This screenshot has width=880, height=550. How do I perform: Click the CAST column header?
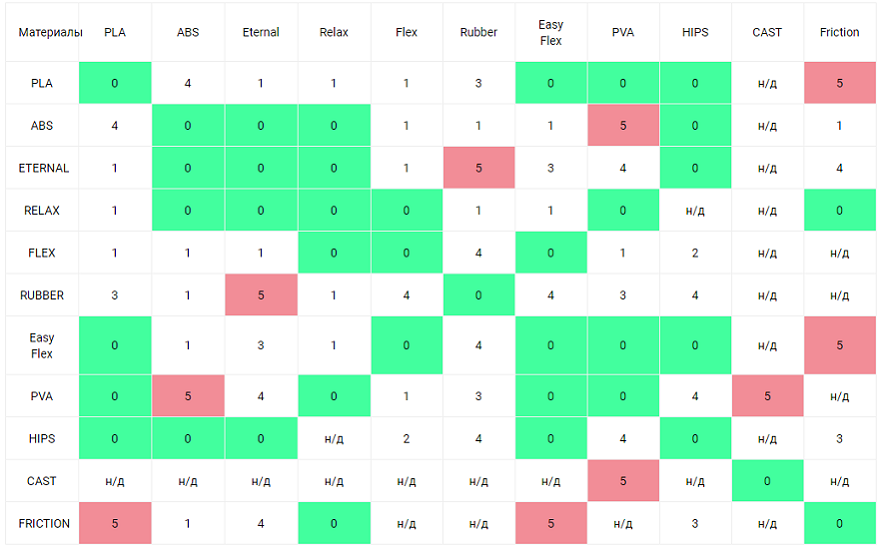(767, 32)
